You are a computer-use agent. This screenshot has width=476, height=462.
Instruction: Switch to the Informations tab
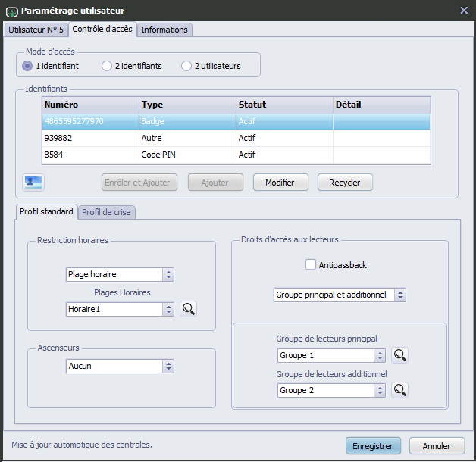click(165, 30)
